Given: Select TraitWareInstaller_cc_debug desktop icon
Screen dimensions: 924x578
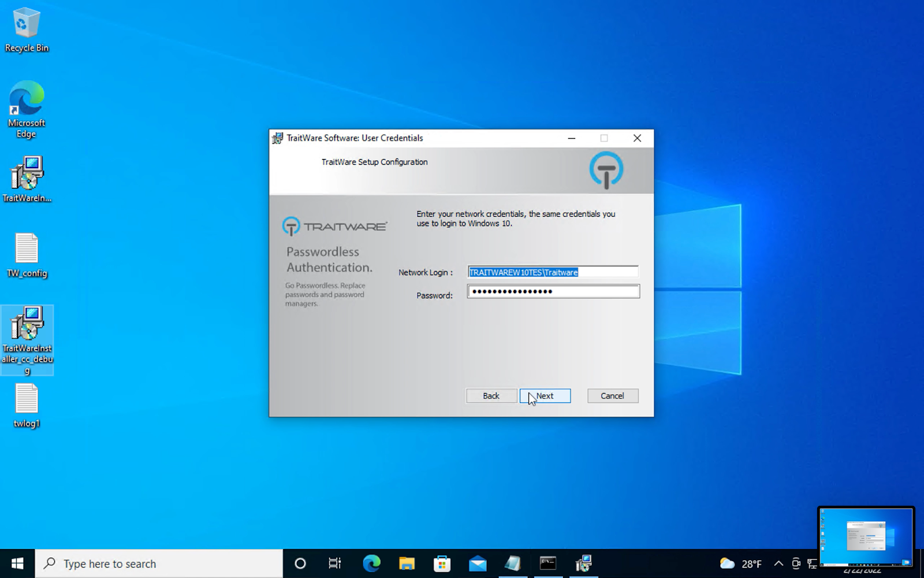Looking at the screenshot, I should (27, 340).
